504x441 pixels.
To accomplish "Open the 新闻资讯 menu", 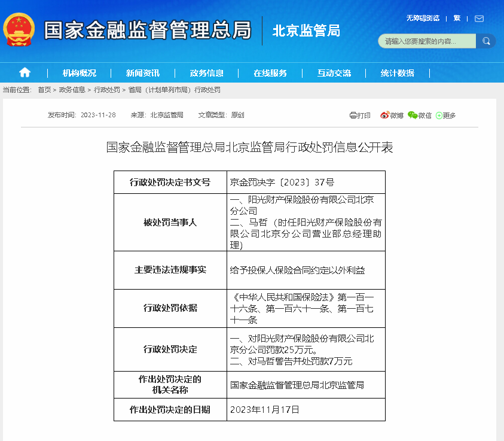I will tap(143, 73).
